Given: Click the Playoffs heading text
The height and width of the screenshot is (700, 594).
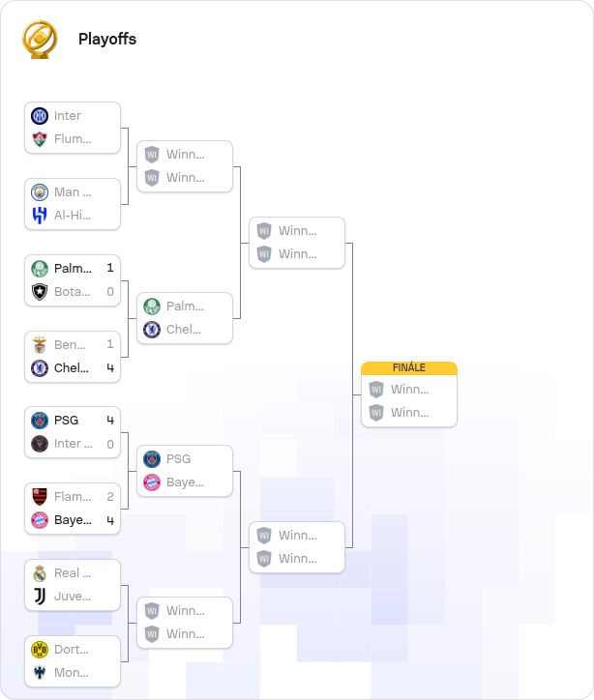Looking at the screenshot, I should (x=107, y=40).
